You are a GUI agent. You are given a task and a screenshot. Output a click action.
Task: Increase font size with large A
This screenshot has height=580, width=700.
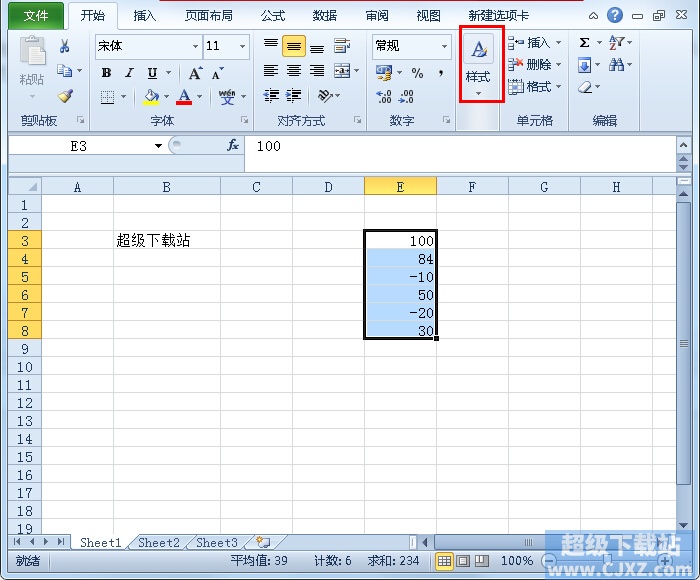click(x=195, y=73)
